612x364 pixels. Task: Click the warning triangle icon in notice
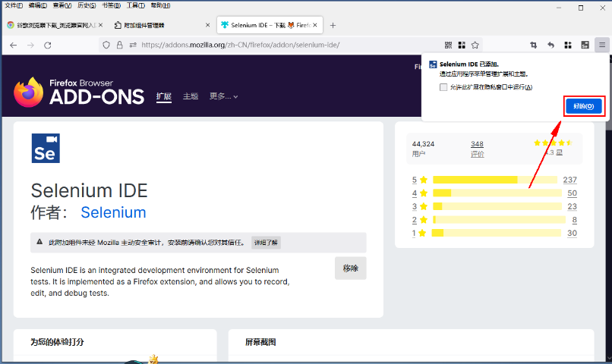pyautogui.click(x=39, y=242)
